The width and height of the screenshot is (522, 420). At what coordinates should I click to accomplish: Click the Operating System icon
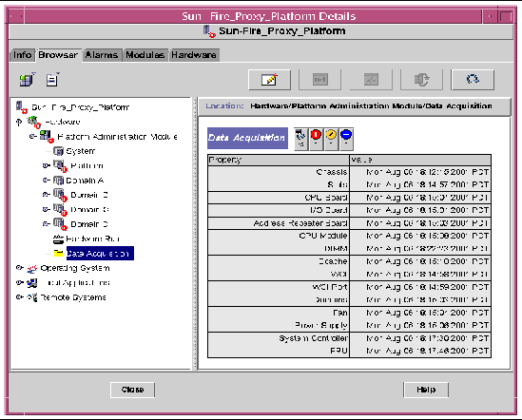coord(32,268)
